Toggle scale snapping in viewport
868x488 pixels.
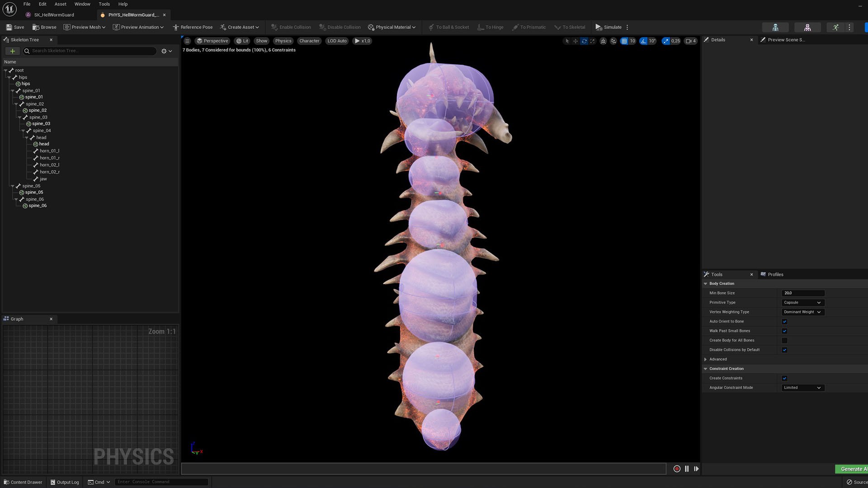pyautogui.click(x=666, y=41)
